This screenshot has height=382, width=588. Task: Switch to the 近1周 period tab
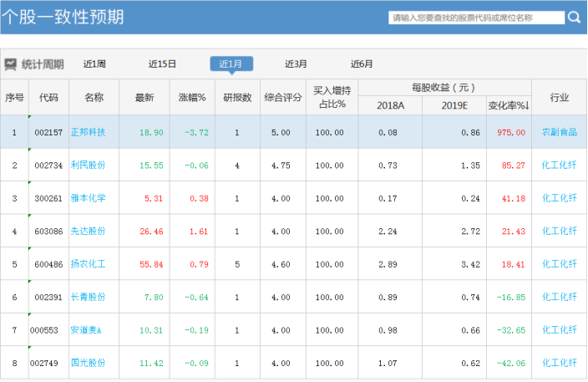(x=94, y=64)
